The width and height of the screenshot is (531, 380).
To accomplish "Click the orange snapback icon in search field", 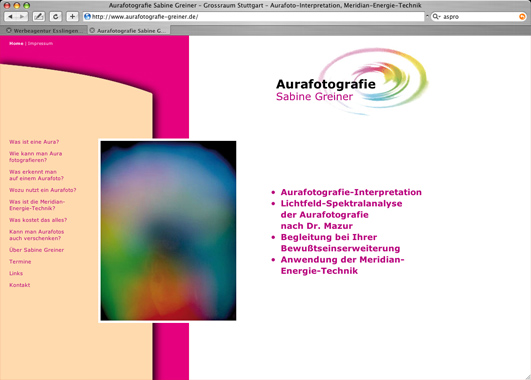I will click(522, 17).
